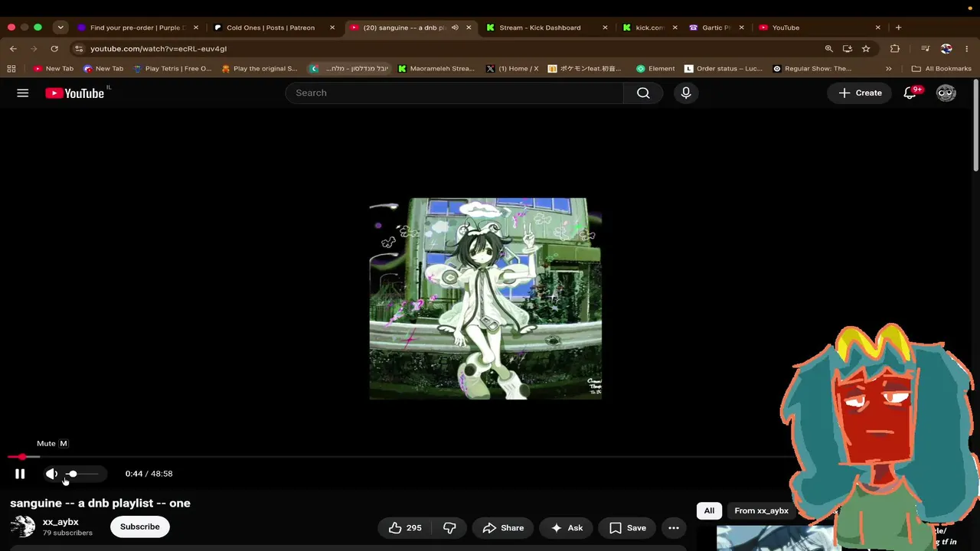This screenshot has width=980, height=551.
Task: Open the Chrome three-dot menu
Action: pyautogui.click(x=967, y=48)
